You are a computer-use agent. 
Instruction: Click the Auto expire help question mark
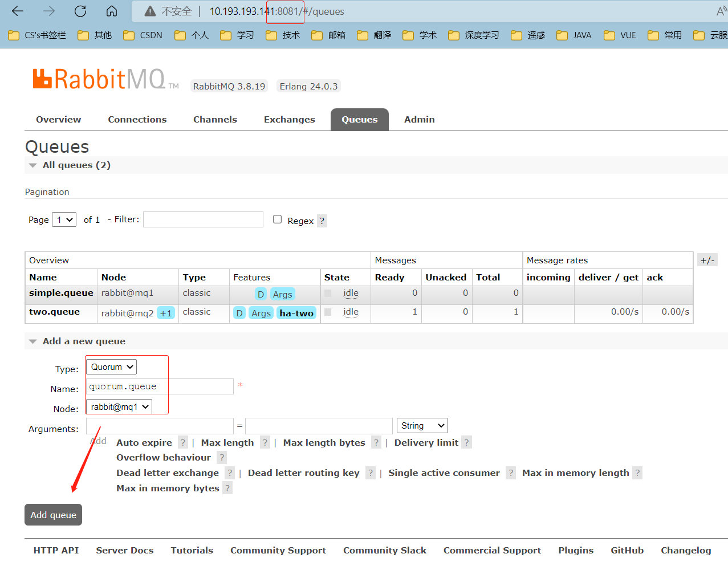pyautogui.click(x=183, y=442)
